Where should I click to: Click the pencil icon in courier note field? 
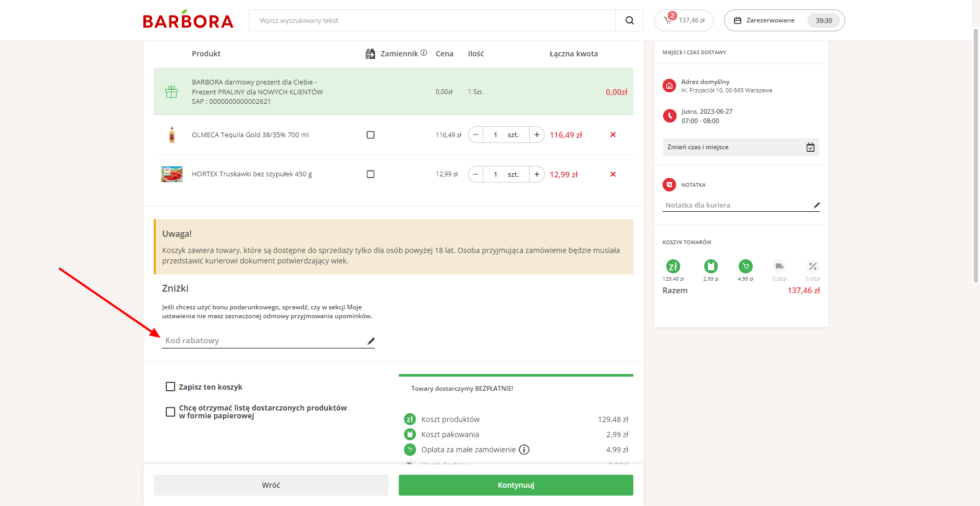click(816, 206)
